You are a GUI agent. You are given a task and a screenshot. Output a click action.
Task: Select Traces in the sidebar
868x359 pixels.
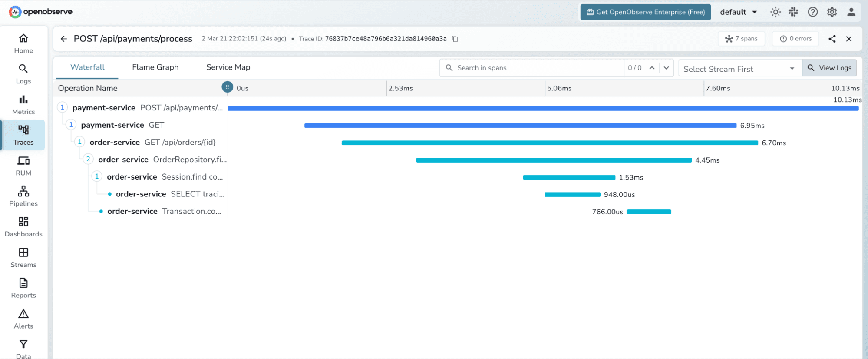pos(23,136)
